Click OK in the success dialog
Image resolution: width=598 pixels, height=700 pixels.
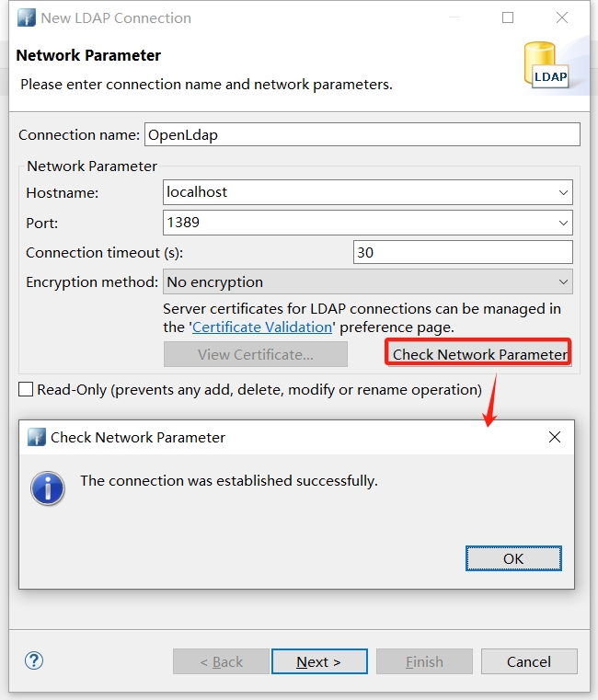pyautogui.click(x=512, y=558)
